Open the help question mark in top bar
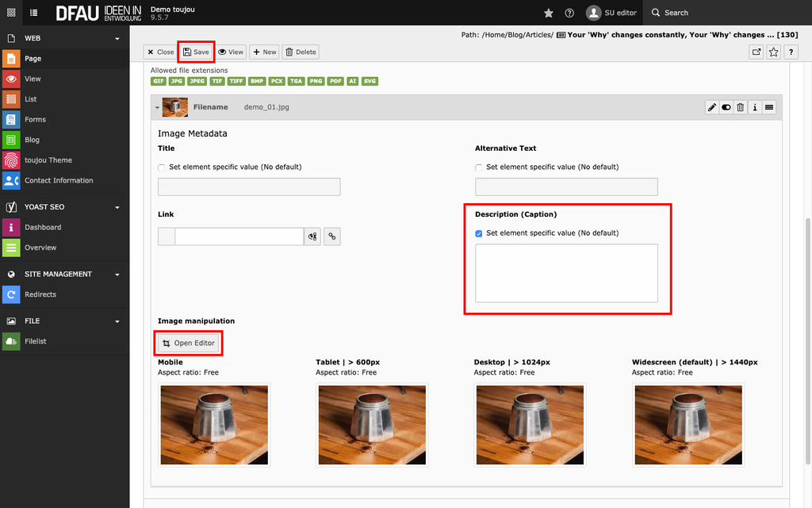Viewport: 812px width, 508px height. [x=569, y=13]
